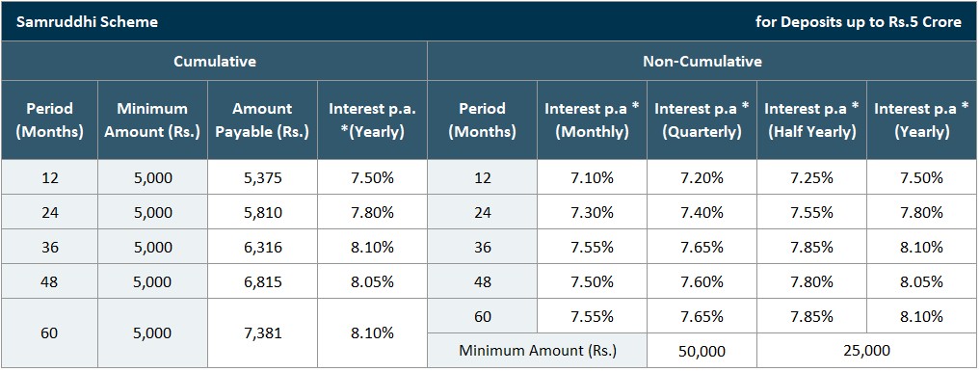Image resolution: width=980 pixels, height=372 pixels.
Task: Select the Non-Cumulative section header
Action: [702, 62]
